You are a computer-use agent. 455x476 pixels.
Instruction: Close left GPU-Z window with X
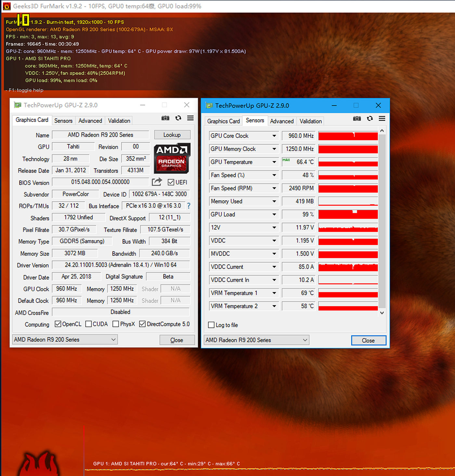(x=187, y=105)
